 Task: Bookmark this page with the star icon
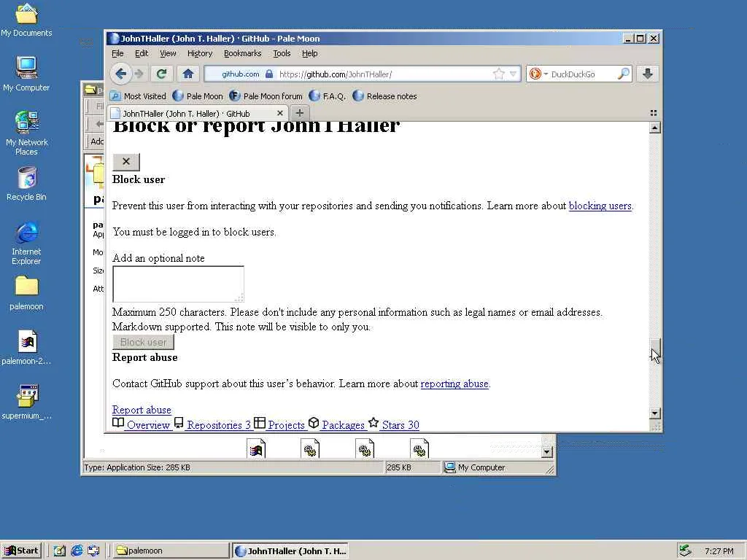(499, 74)
